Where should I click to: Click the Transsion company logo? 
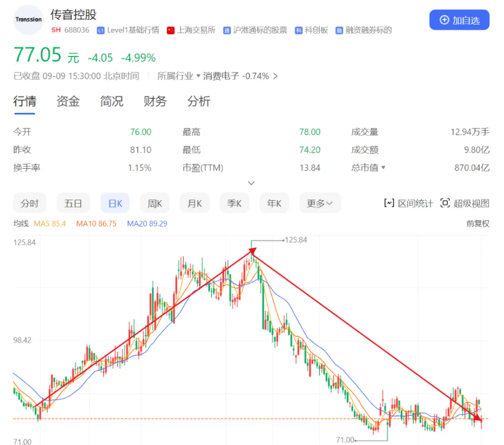[x=29, y=20]
